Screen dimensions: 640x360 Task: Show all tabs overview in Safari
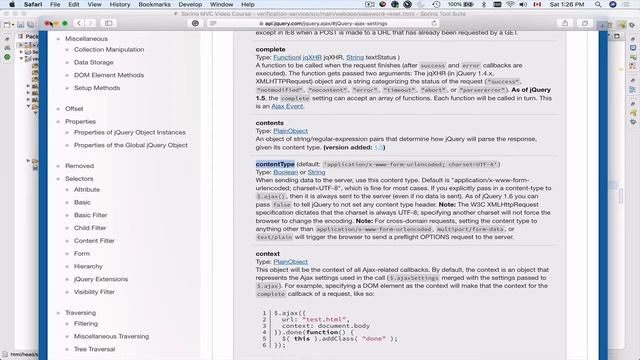click(x=584, y=23)
